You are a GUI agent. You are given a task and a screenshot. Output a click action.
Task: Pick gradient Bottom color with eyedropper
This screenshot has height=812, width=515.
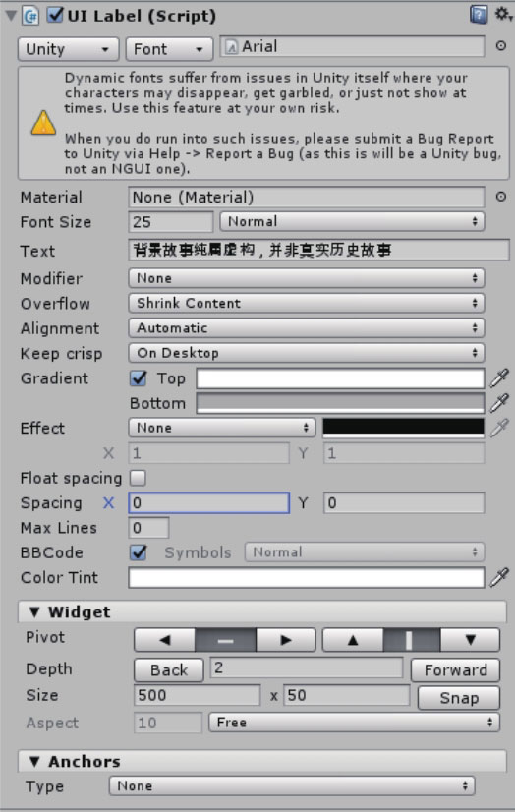499,403
